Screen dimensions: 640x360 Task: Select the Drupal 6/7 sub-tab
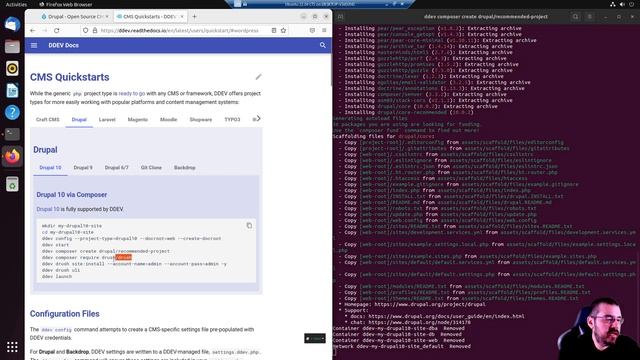pos(116,168)
